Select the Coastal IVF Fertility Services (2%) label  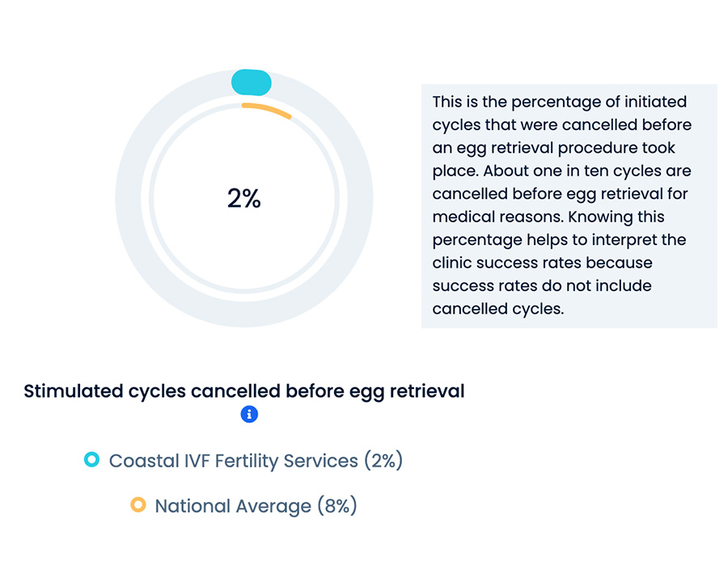tap(256, 461)
